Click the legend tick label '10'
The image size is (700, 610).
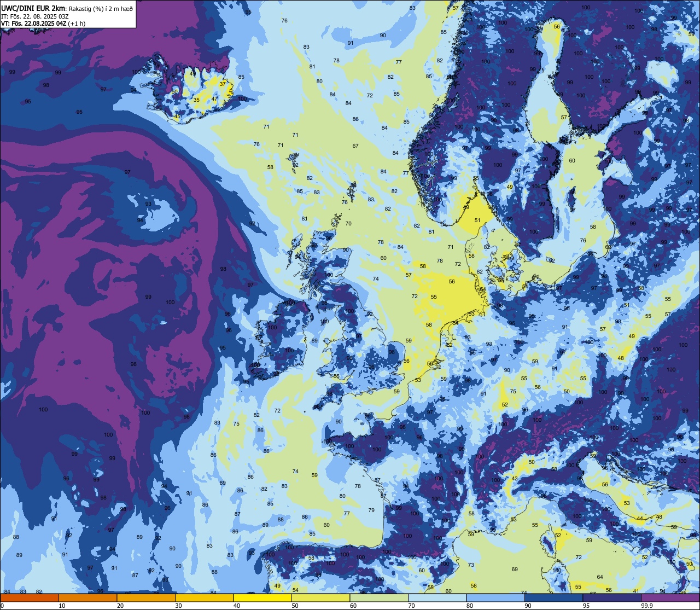click(x=62, y=606)
